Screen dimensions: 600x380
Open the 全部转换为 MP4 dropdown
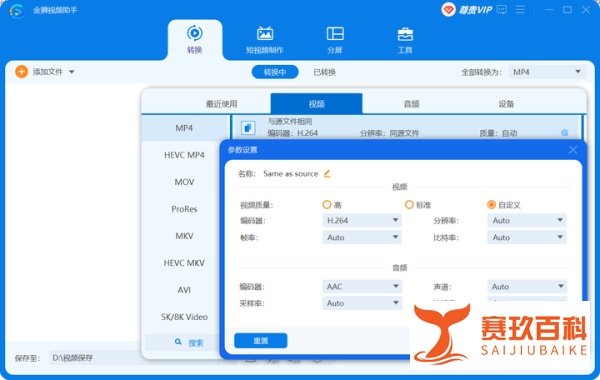pos(547,72)
